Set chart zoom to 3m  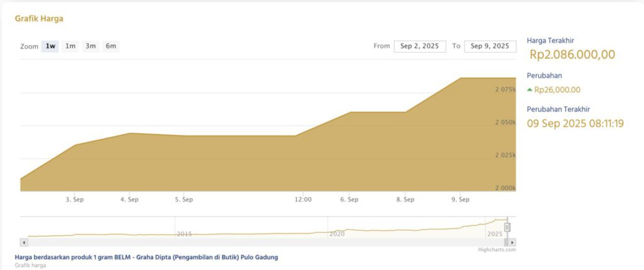pyautogui.click(x=91, y=46)
